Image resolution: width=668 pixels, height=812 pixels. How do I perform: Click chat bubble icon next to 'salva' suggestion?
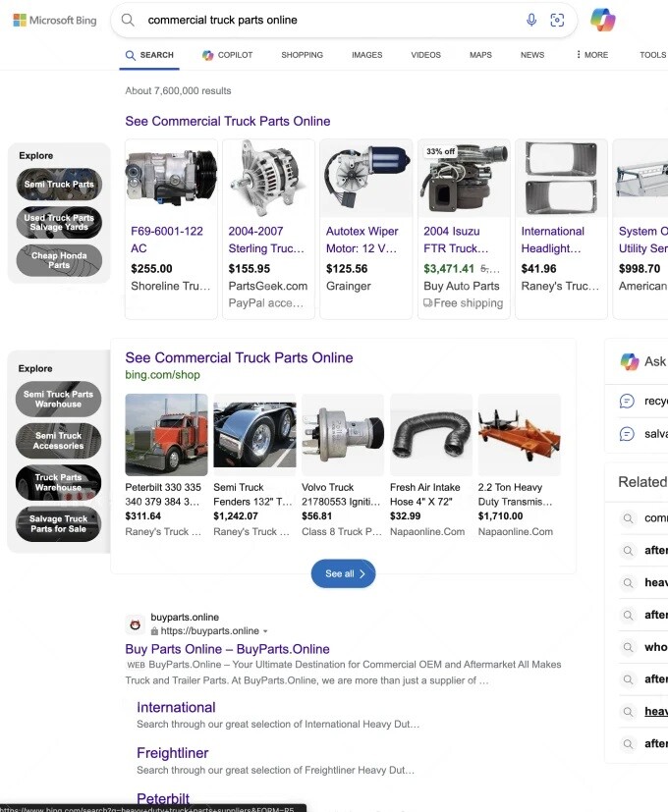pos(627,433)
